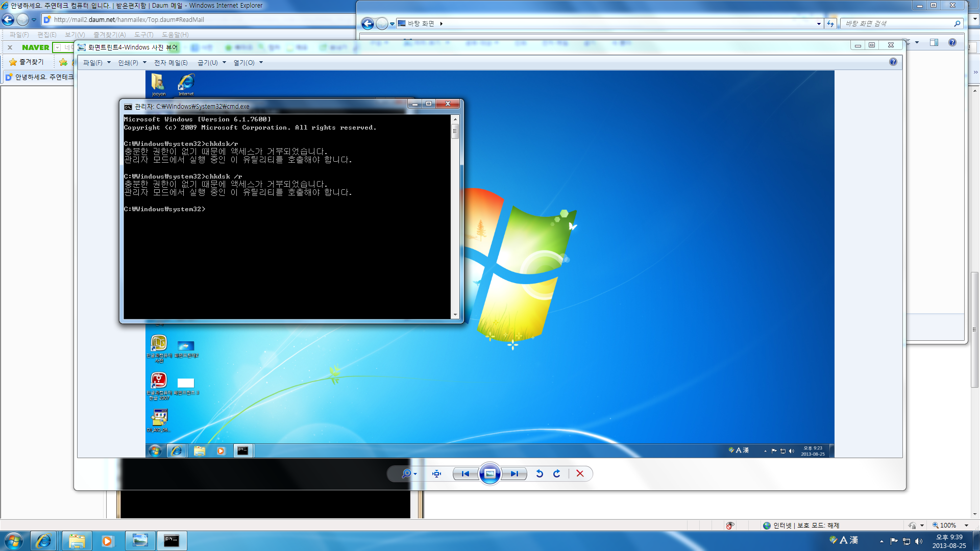Open the Internet Explorer 보기(V) menu
980x551 pixels.
[x=75, y=35]
